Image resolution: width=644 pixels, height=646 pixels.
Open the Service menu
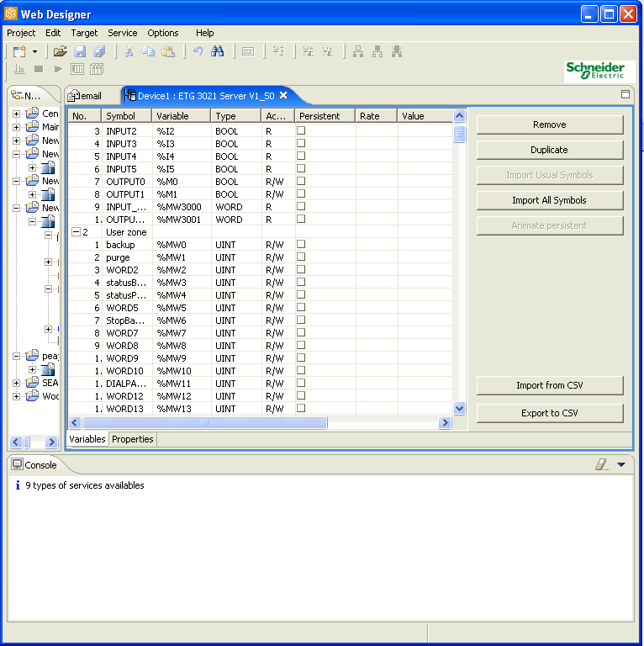click(x=122, y=33)
